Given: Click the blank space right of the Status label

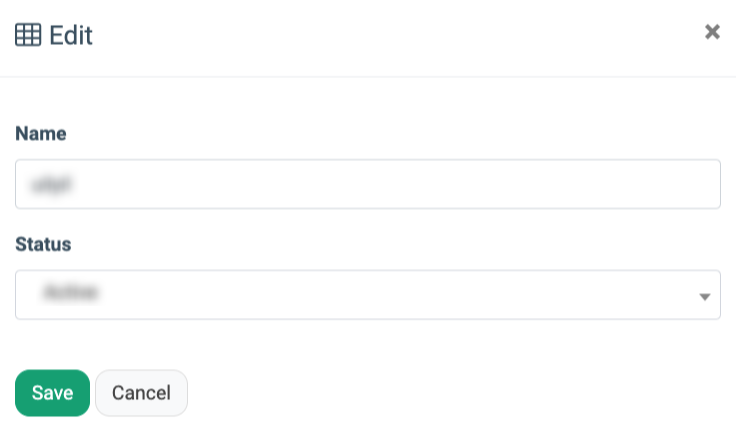Looking at the screenshot, I should pyautogui.click(x=400, y=244).
